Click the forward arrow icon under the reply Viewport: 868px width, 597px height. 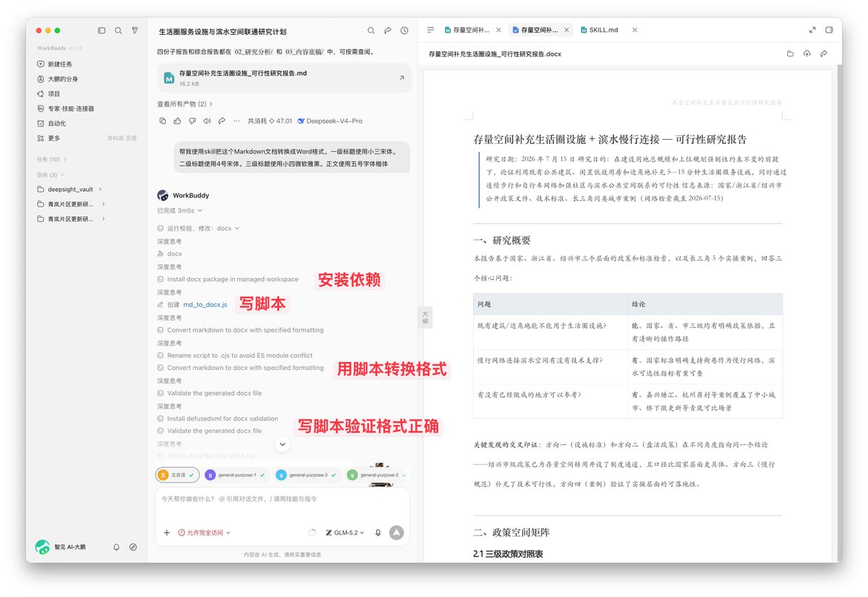[222, 121]
